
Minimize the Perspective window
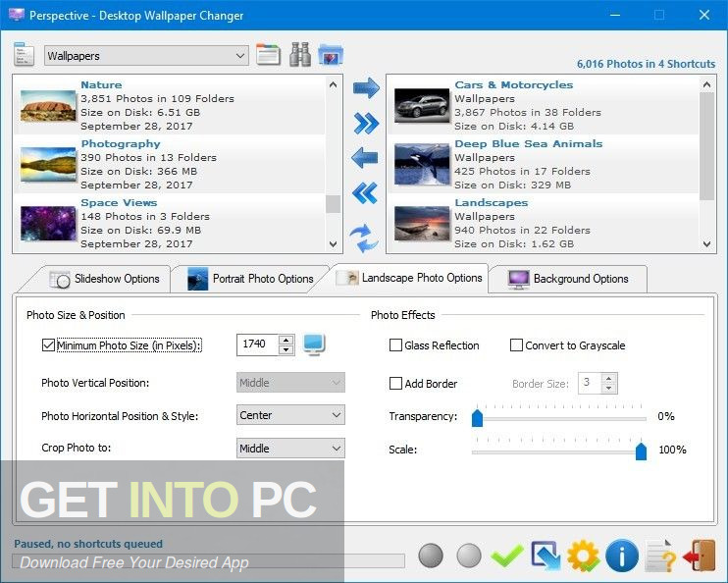(x=615, y=15)
